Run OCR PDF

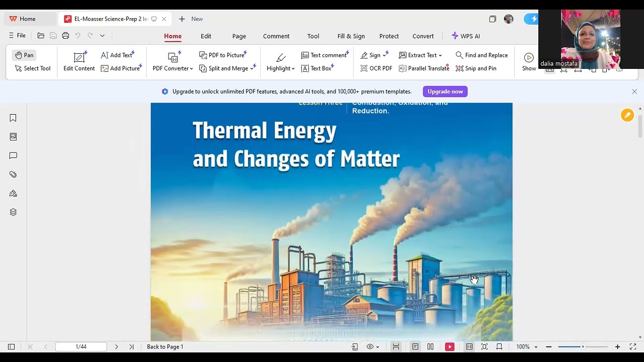coord(376,68)
